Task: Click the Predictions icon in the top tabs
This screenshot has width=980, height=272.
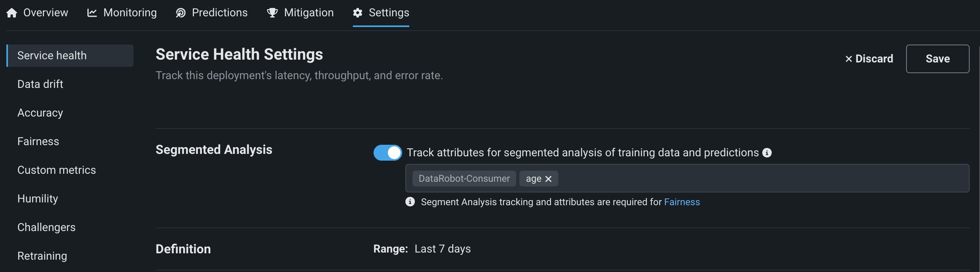Action: [181, 13]
